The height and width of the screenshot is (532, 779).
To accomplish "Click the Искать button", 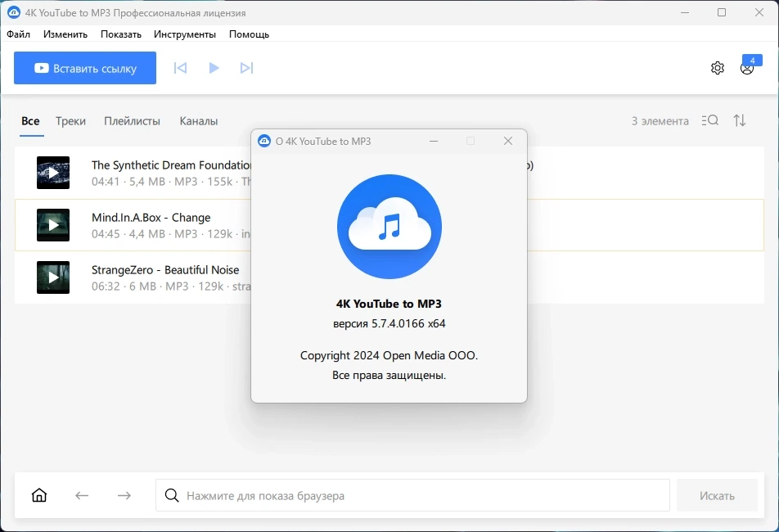I will click(x=717, y=495).
